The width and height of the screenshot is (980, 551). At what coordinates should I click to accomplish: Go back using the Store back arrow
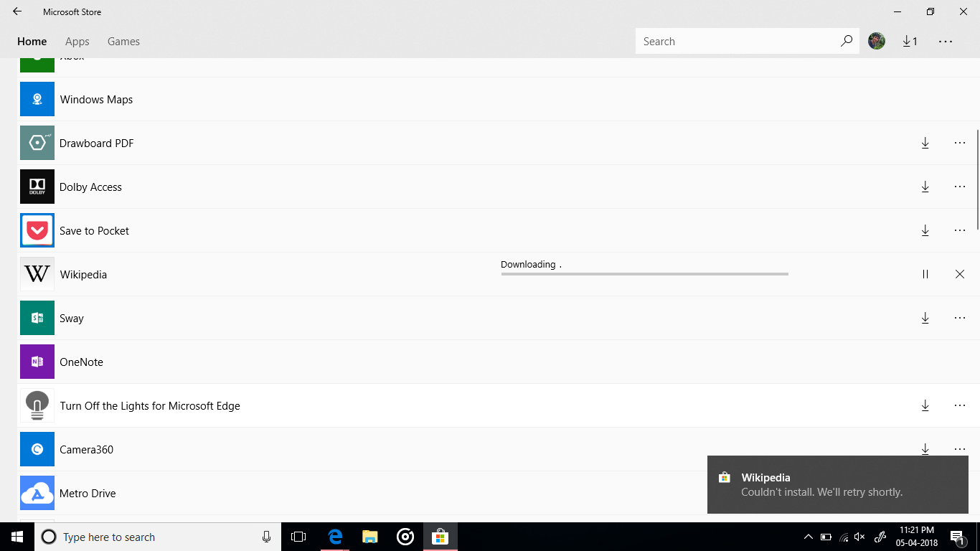point(17,11)
